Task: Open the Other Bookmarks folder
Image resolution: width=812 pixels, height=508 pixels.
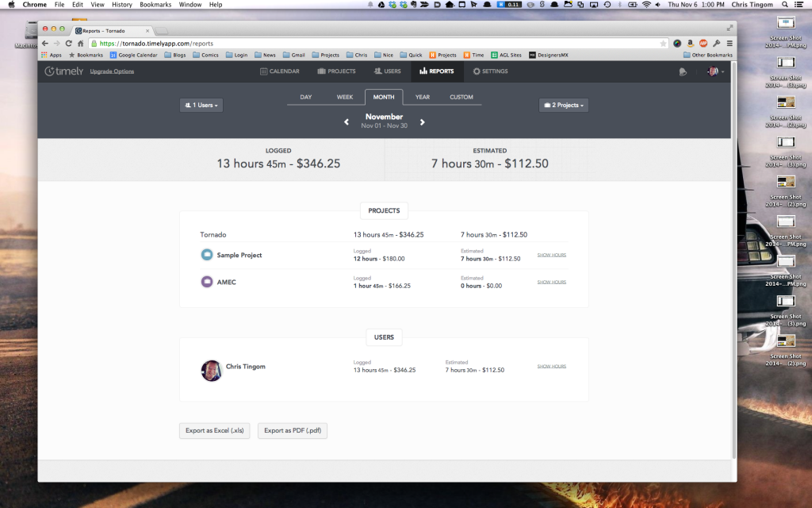Action: [x=708, y=55]
